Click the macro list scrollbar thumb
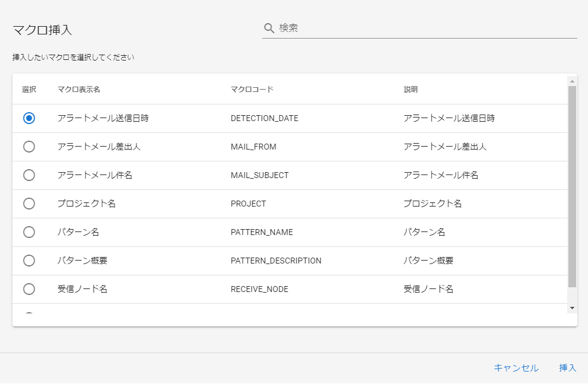588x384 pixels. 572,186
